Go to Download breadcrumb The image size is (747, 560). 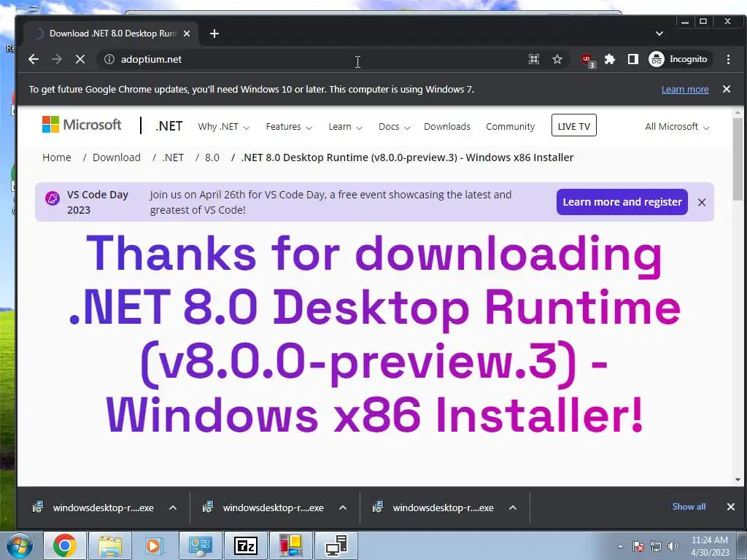(116, 157)
